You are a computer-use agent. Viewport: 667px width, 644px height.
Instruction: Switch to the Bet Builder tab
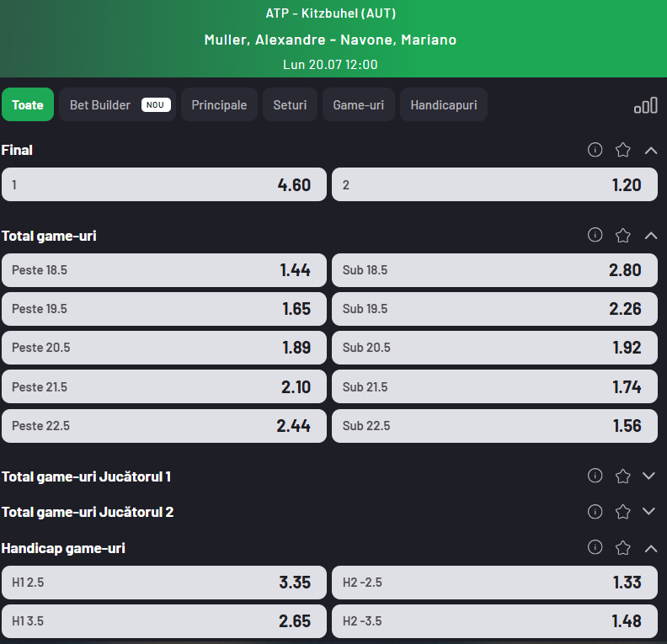[x=117, y=104]
